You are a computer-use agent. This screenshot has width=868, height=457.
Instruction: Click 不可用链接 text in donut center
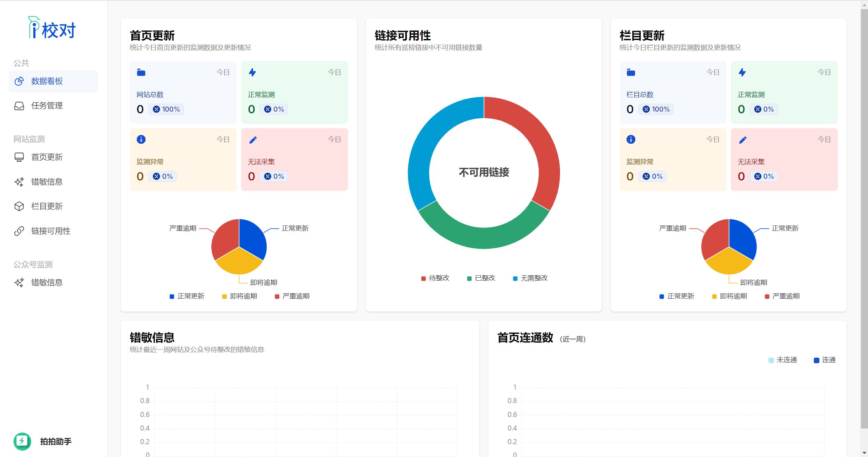pyautogui.click(x=484, y=172)
